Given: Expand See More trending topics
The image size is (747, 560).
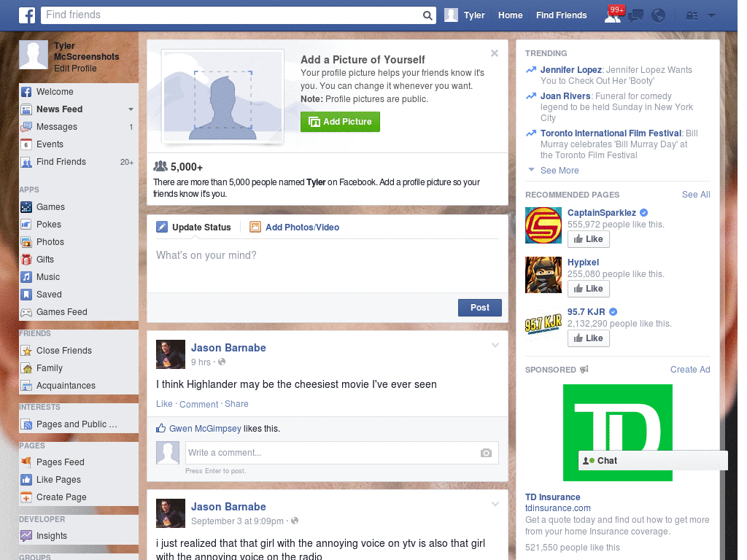Looking at the screenshot, I should click(560, 171).
